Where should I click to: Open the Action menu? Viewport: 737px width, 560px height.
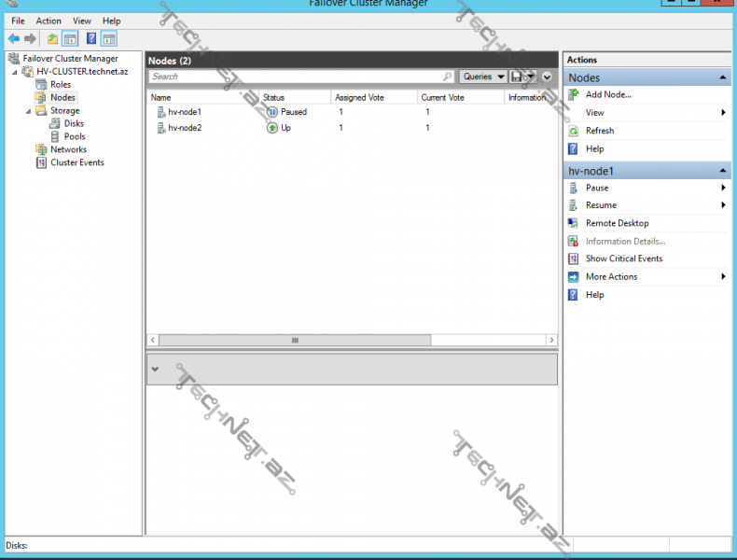[x=49, y=21]
